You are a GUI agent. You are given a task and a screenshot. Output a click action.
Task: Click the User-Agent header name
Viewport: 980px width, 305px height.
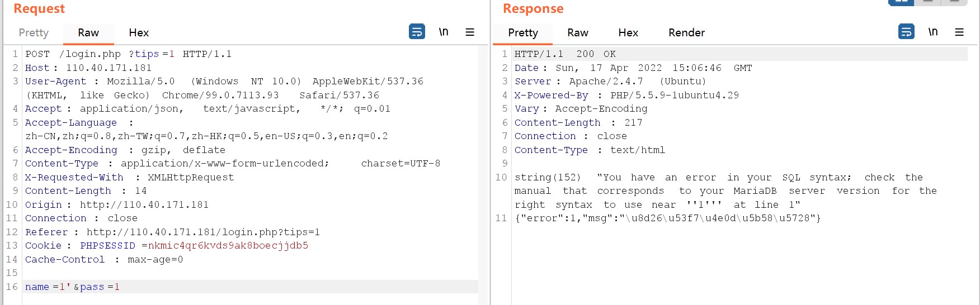(x=55, y=82)
